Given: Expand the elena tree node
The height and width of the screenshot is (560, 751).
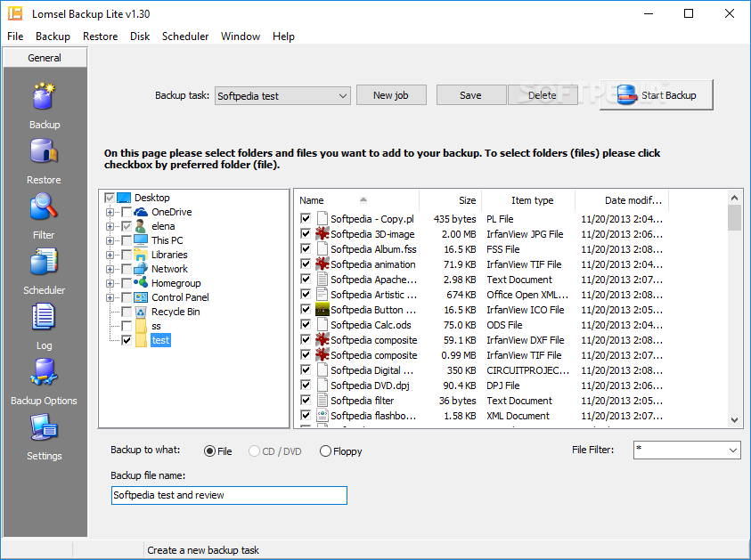Looking at the screenshot, I should coord(110,226).
